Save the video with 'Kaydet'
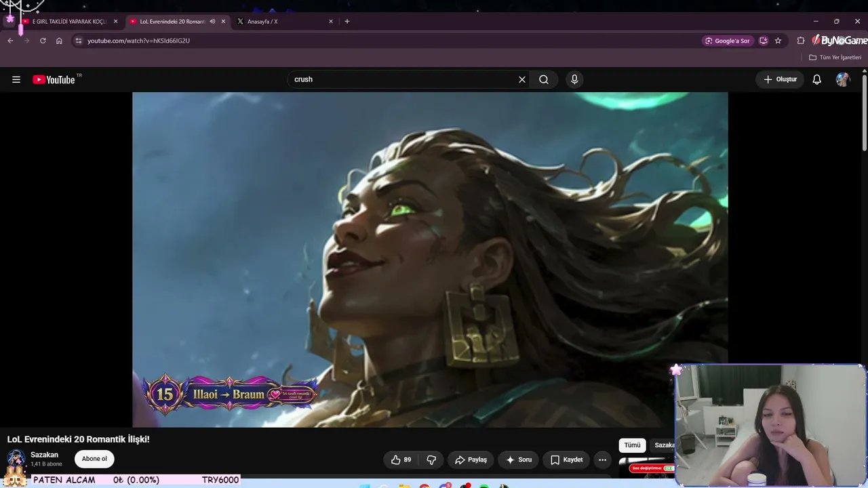The width and height of the screenshot is (868, 488). [x=566, y=460]
